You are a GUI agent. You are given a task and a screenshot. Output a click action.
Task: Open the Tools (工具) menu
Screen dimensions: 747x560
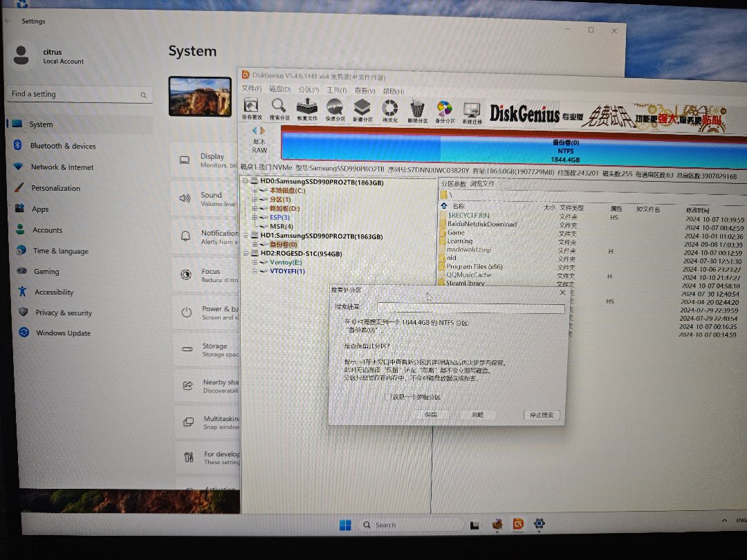337,90
